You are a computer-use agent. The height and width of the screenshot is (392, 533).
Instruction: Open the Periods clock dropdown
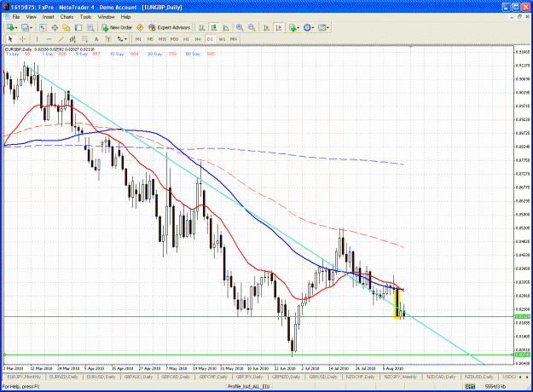tap(309, 27)
